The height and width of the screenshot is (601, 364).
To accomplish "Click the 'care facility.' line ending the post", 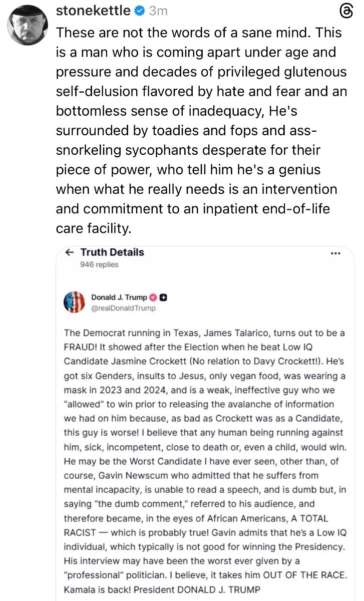I will pyautogui.click(x=93, y=228).
